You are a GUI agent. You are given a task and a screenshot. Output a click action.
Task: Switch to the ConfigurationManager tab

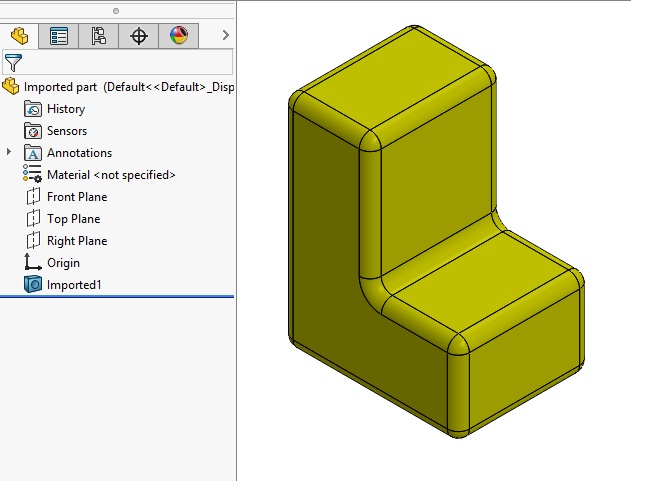click(x=99, y=36)
